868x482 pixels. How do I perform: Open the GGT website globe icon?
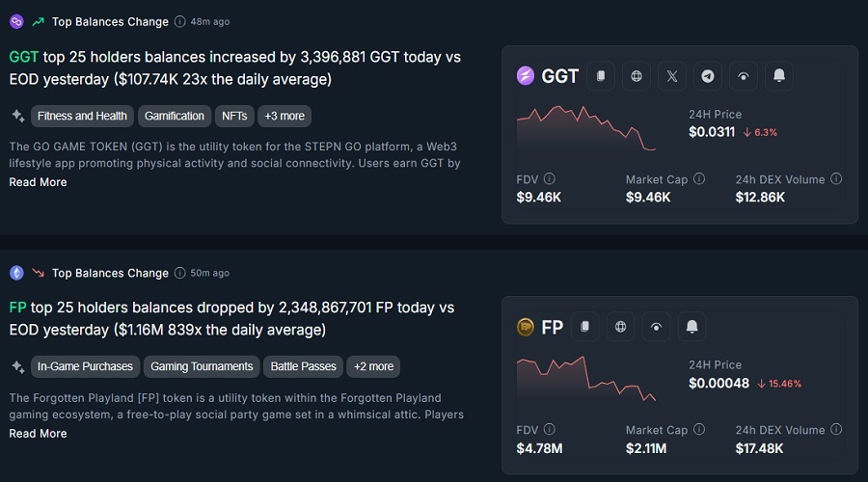pos(636,76)
